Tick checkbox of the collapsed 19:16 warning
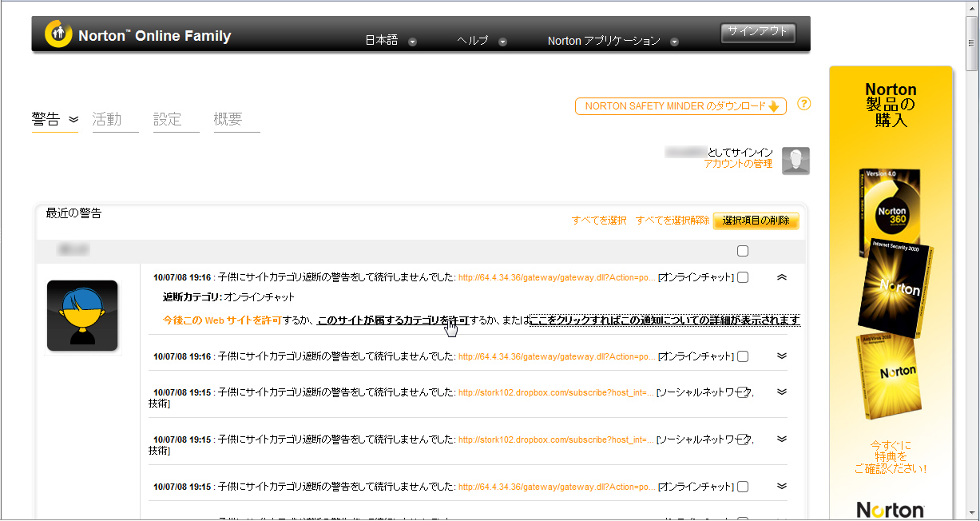Image resolution: width=980 pixels, height=521 pixels. pyautogui.click(x=743, y=356)
